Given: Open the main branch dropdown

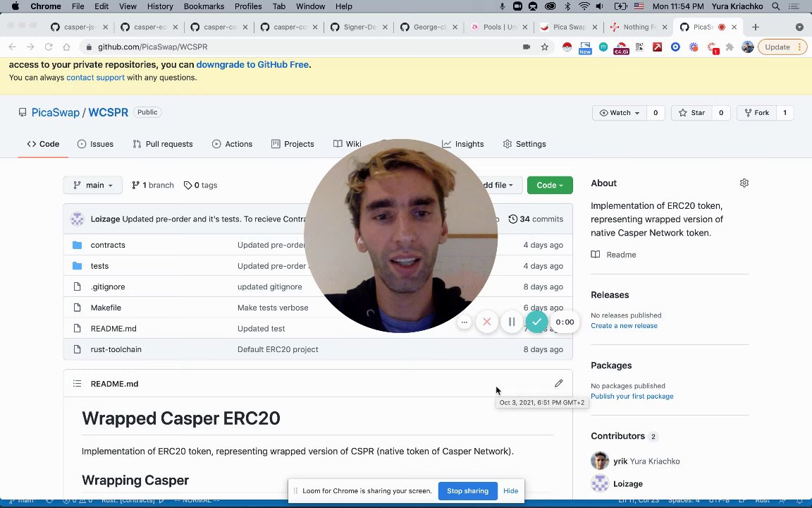Looking at the screenshot, I should tap(93, 185).
